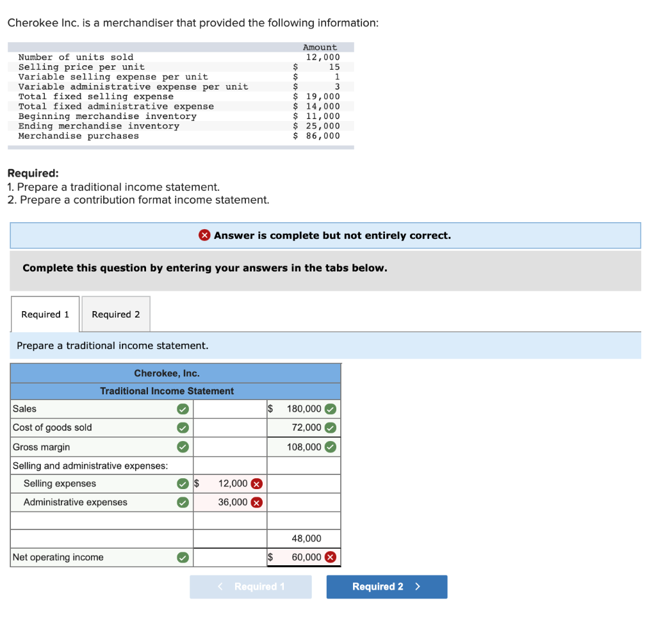
Task: Click the chevron arrow on the Required 2 button
Action: click(418, 586)
